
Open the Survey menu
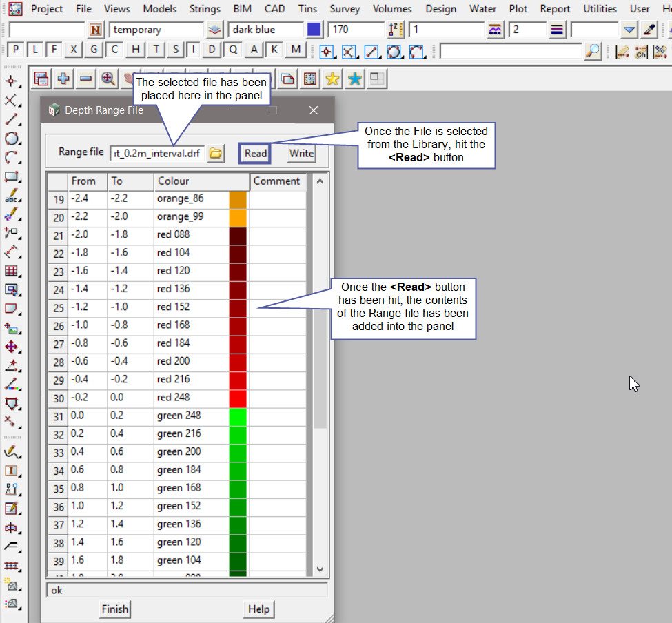coord(345,9)
